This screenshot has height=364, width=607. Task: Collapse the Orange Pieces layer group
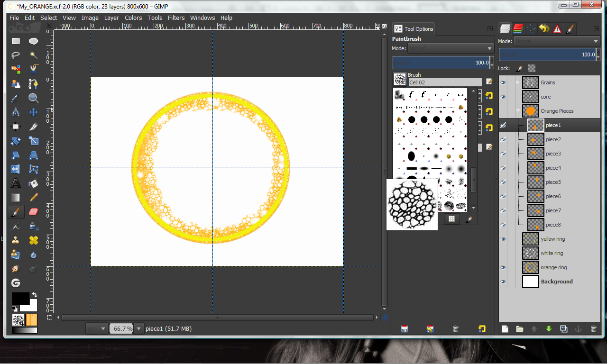pos(518,111)
